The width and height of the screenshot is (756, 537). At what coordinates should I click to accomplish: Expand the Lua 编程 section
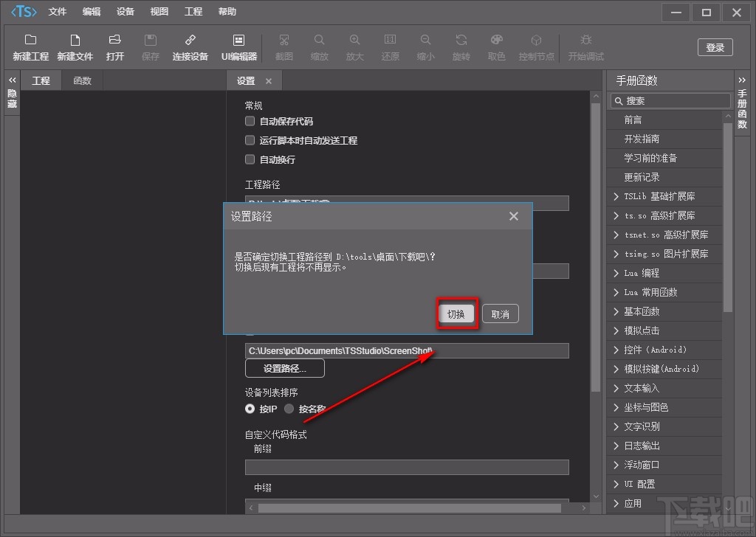(x=616, y=273)
